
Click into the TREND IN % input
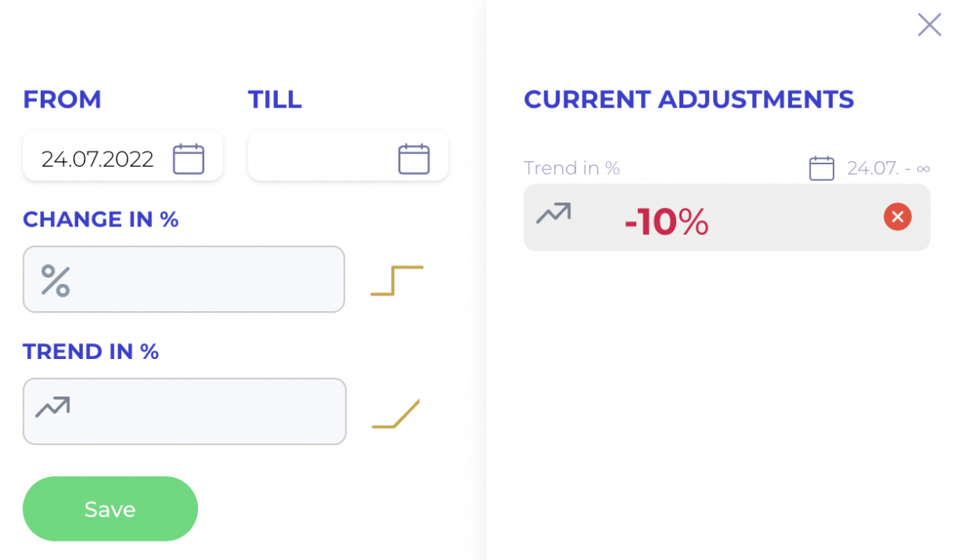[x=184, y=411]
